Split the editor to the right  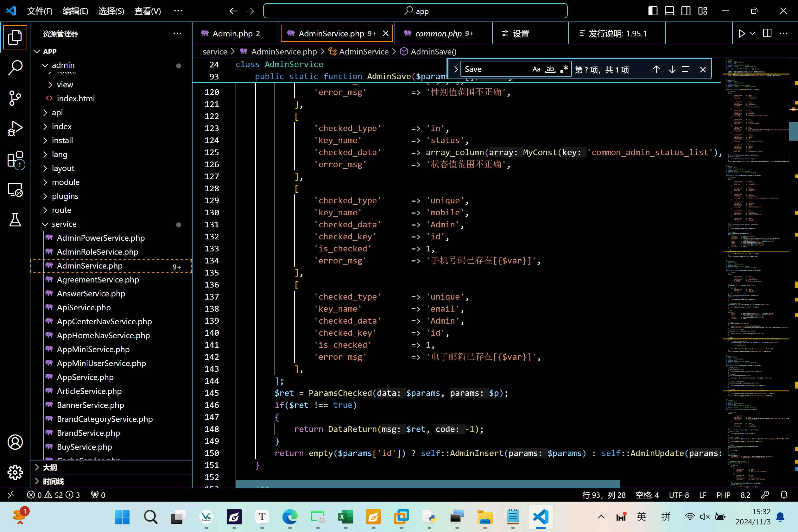pyautogui.click(x=767, y=33)
